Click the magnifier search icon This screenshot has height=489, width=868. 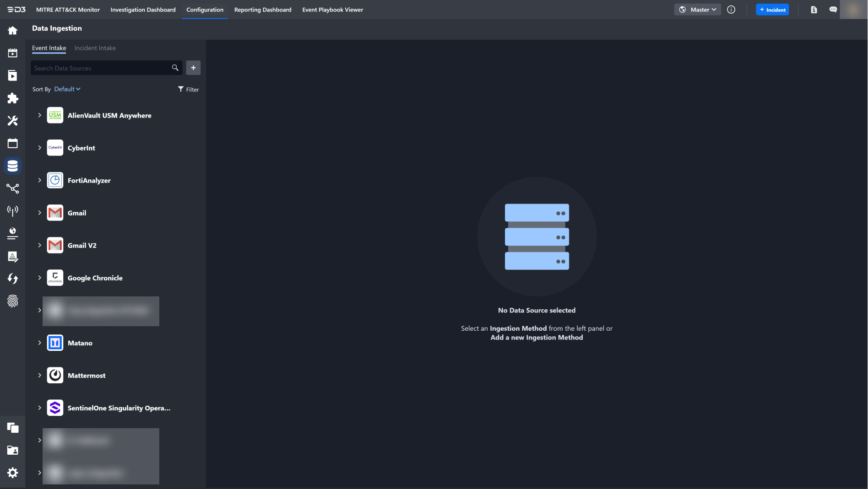click(x=175, y=68)
